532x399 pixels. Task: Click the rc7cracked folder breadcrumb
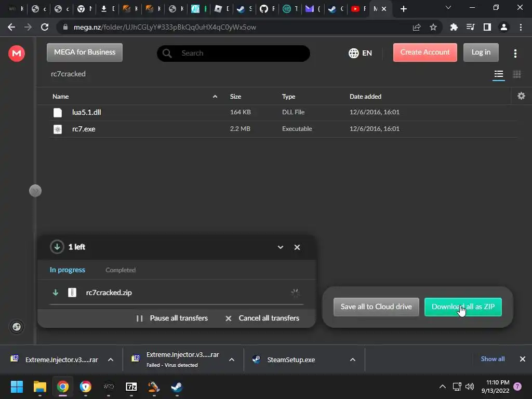click(x=68, y=74)
